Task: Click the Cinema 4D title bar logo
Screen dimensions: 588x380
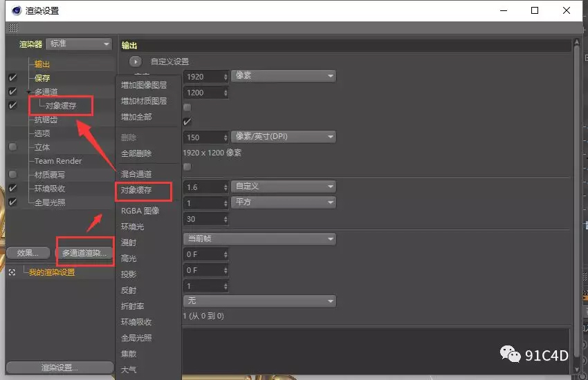Action: tap(16, 10)
